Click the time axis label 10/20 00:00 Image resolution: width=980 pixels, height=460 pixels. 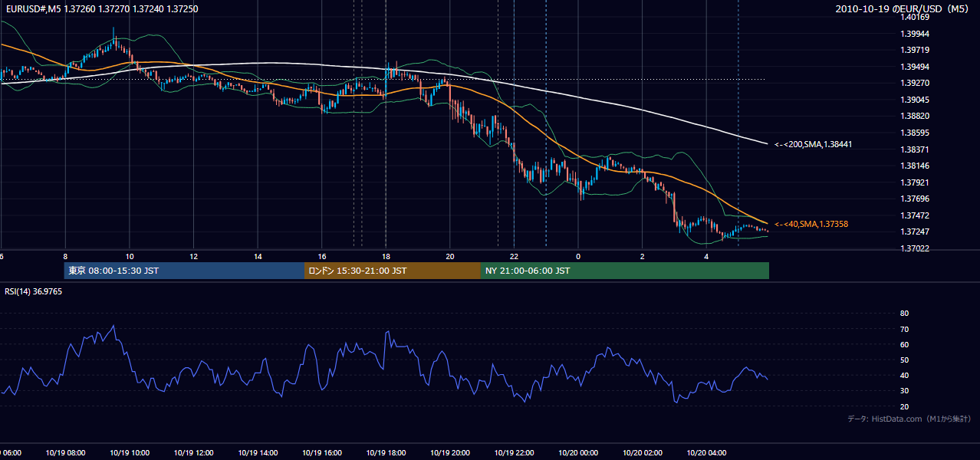point(578,453)
